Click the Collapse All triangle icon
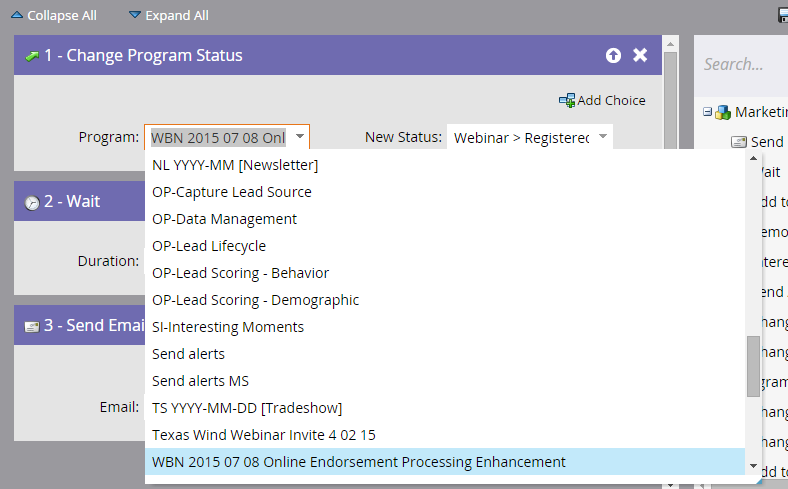Screen dimensions: 788x489 pos(15,16)
